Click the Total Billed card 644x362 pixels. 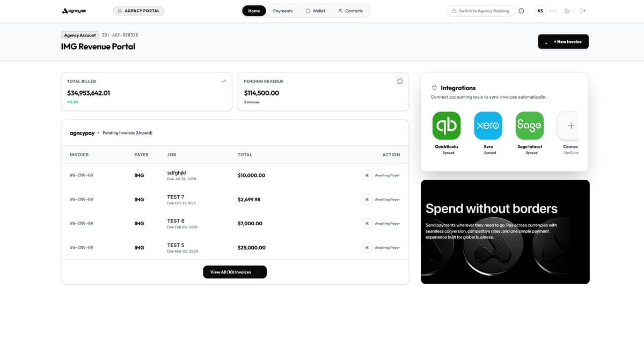coord(147,92)
